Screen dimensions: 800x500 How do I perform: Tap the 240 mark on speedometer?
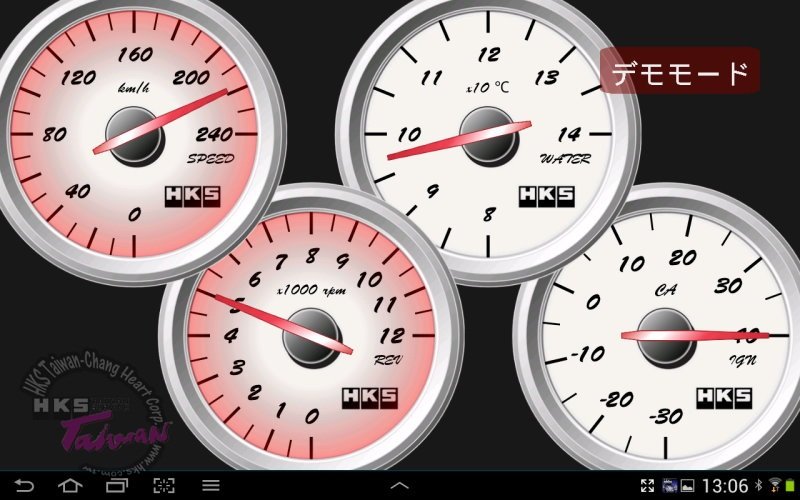pos(214,135)
